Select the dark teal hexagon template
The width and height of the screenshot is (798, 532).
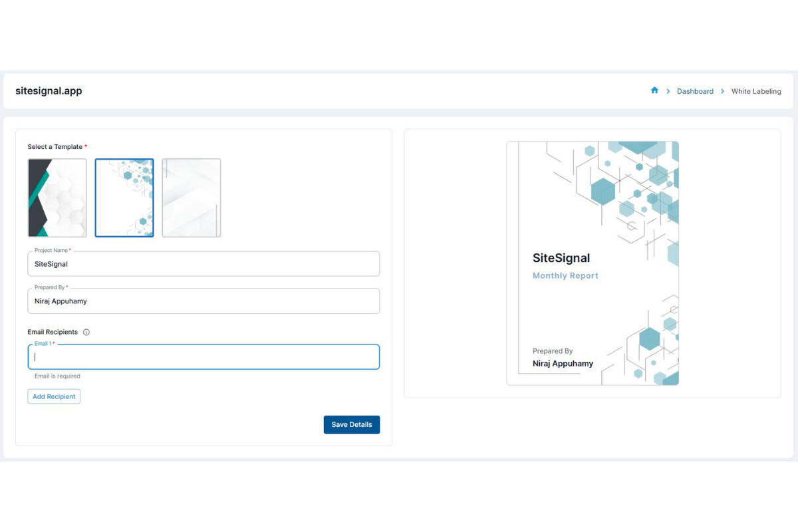point(57,198)
